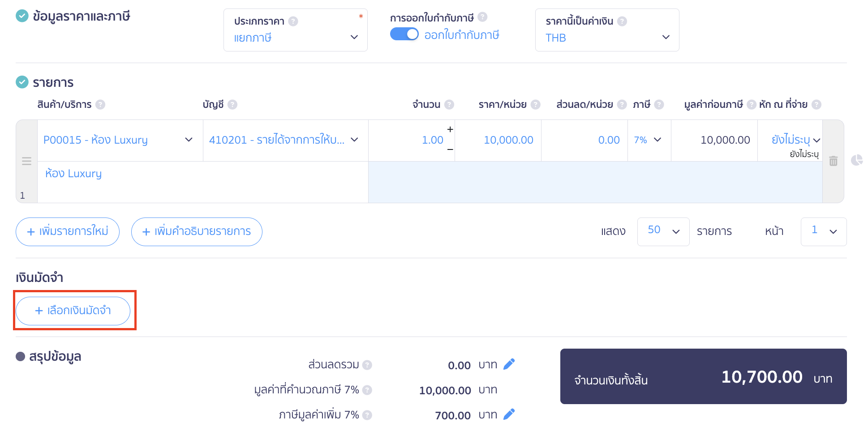This screenshot has height=435, width=868.
Task: Edit the ส่วนลดรวม value with pencil icon
Action: click(509, 364)
